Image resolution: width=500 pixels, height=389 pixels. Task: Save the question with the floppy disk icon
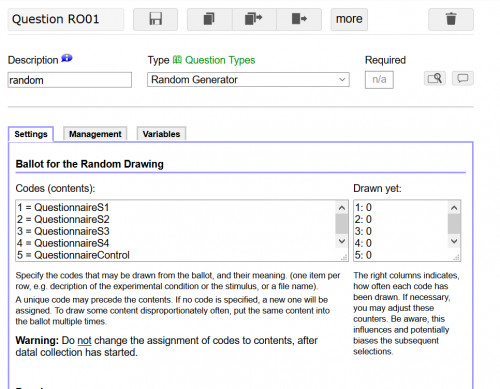[155, 19]
